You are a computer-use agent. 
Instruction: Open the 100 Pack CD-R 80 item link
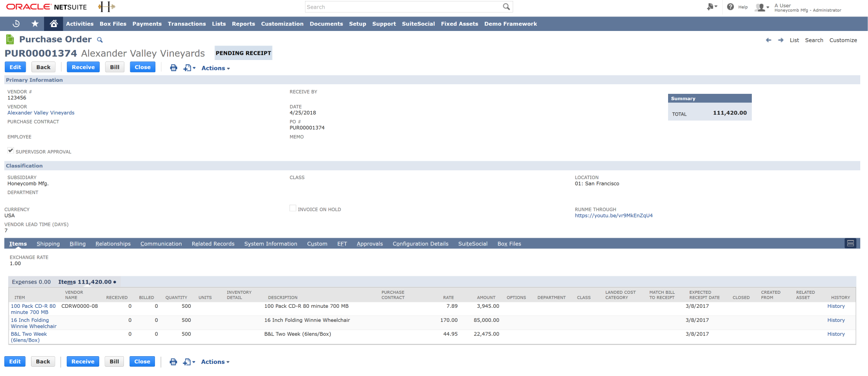pyautogui.click(x=33, y=309)
